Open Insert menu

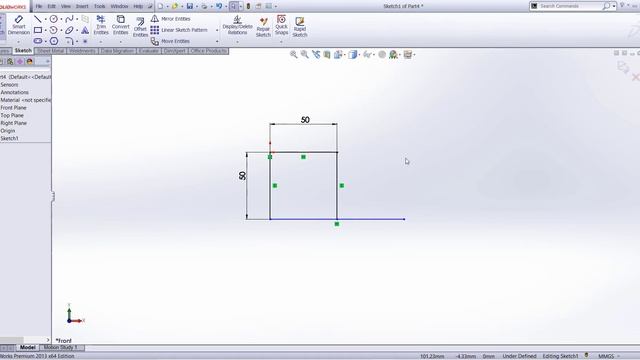point(82,6)
